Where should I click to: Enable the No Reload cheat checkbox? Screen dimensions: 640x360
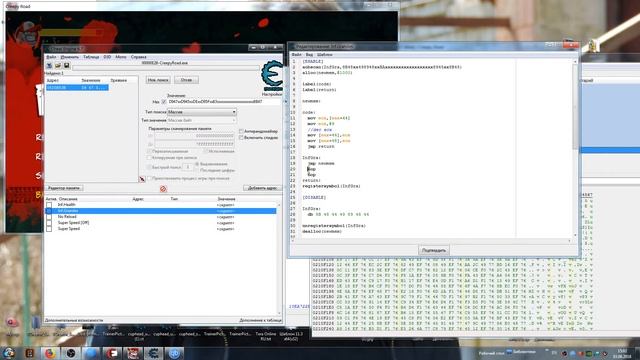point(49,217)
